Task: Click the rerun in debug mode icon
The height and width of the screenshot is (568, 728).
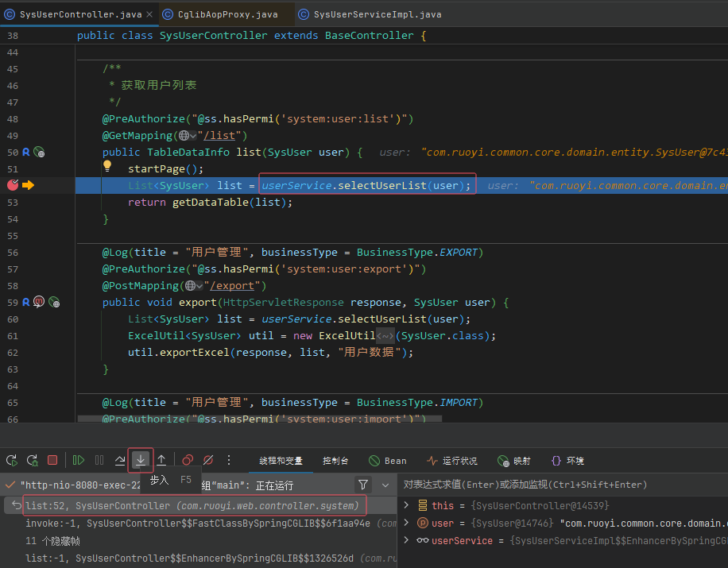Action: tap(32, 460)
